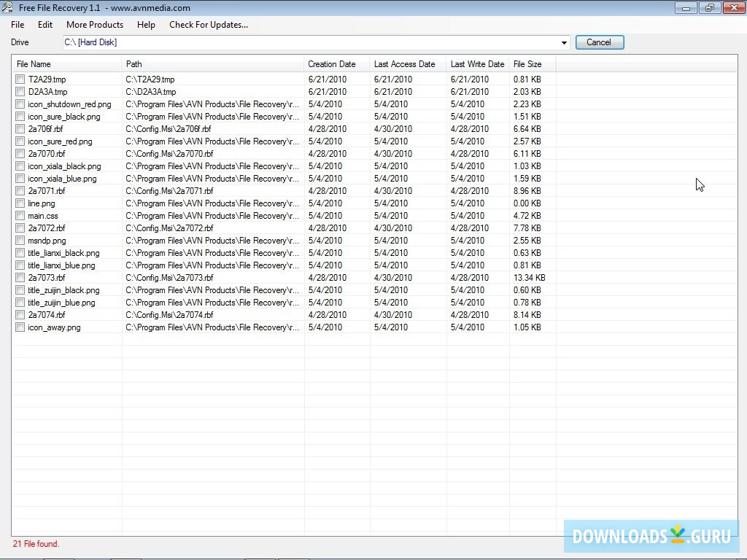Select title_zuijin_black.png checkbox
Viewport: 747px width, 560px height.
pos(20,289)
